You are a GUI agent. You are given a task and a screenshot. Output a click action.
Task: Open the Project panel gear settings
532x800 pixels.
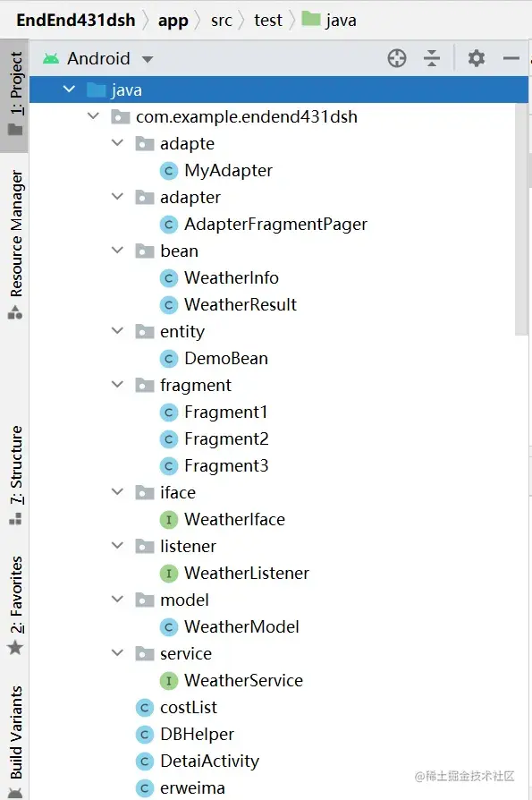476,58
